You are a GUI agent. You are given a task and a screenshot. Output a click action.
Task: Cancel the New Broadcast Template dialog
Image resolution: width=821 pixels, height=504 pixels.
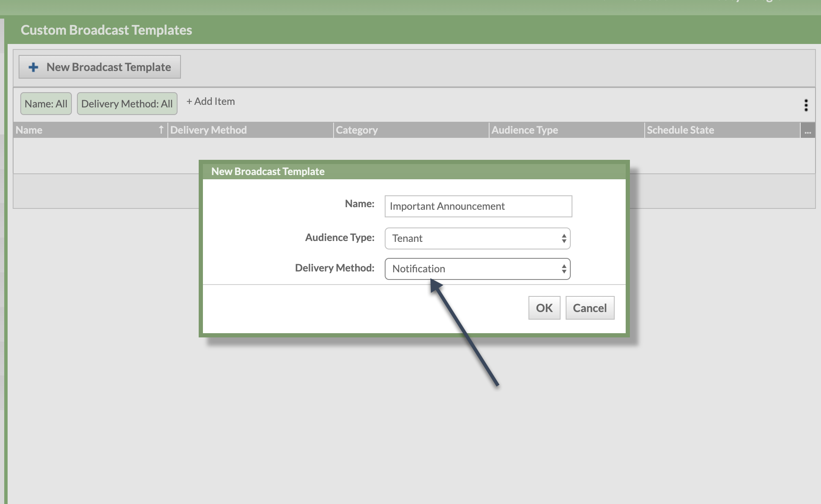[x=589, y=308]
